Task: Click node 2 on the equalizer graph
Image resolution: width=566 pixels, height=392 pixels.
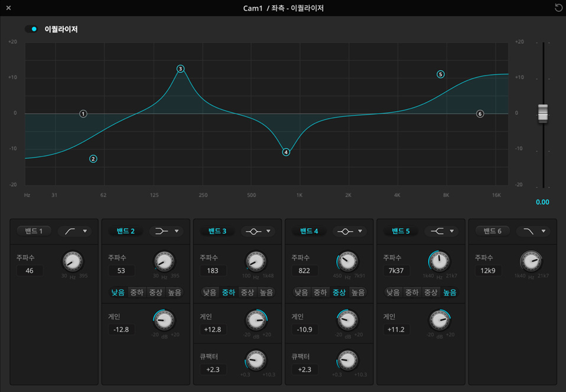Action: (93, 159)
